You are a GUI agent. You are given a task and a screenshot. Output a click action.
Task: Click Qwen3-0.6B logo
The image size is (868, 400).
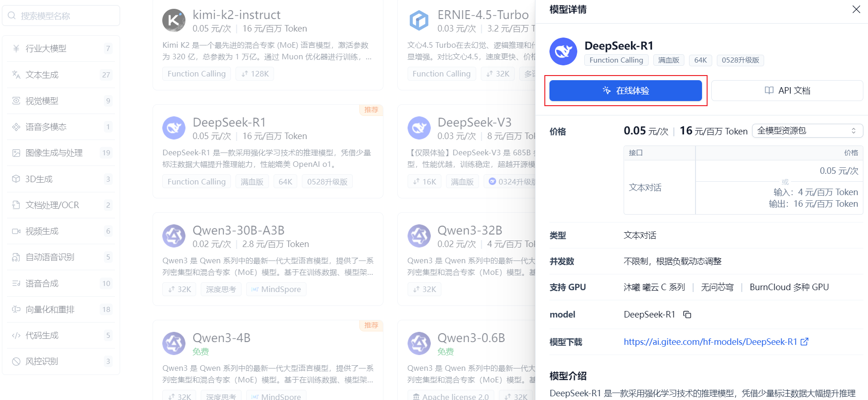coord(419,343)
